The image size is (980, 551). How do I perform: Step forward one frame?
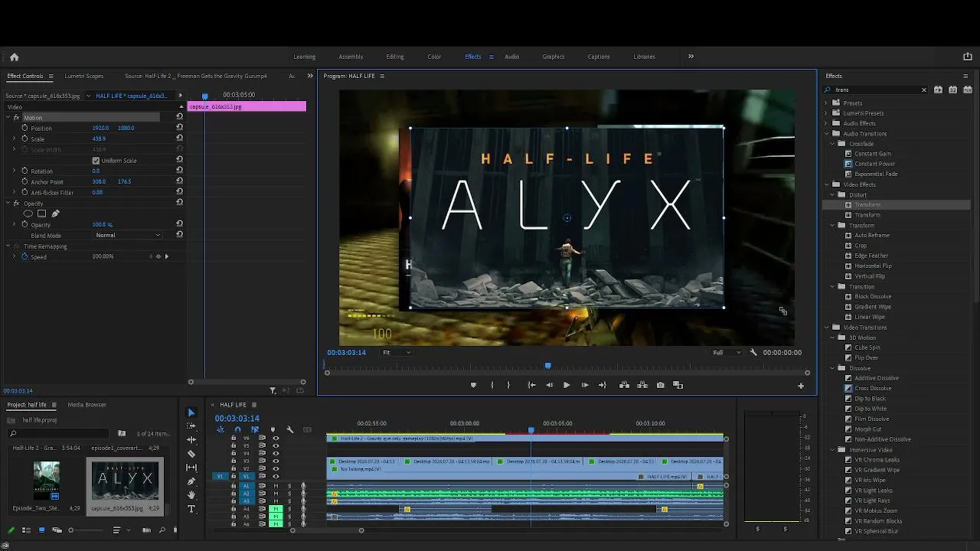click(x=585, y=385)
